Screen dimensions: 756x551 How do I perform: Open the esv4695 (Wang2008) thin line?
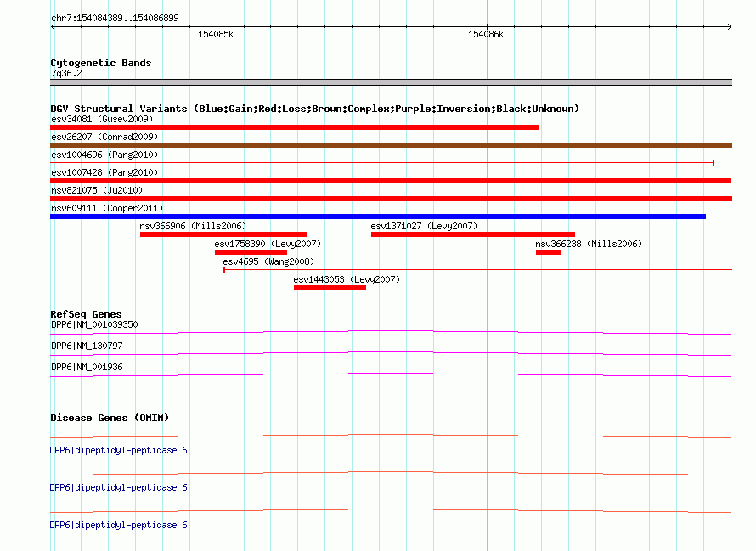(477, 269)
